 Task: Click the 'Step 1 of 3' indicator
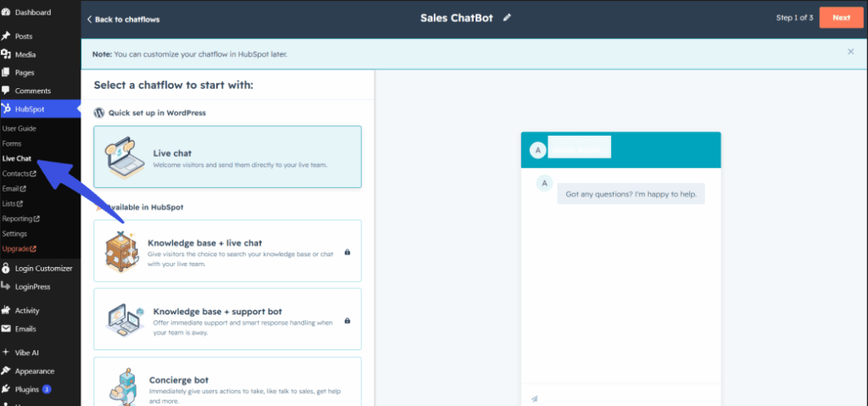coord(794,18)
